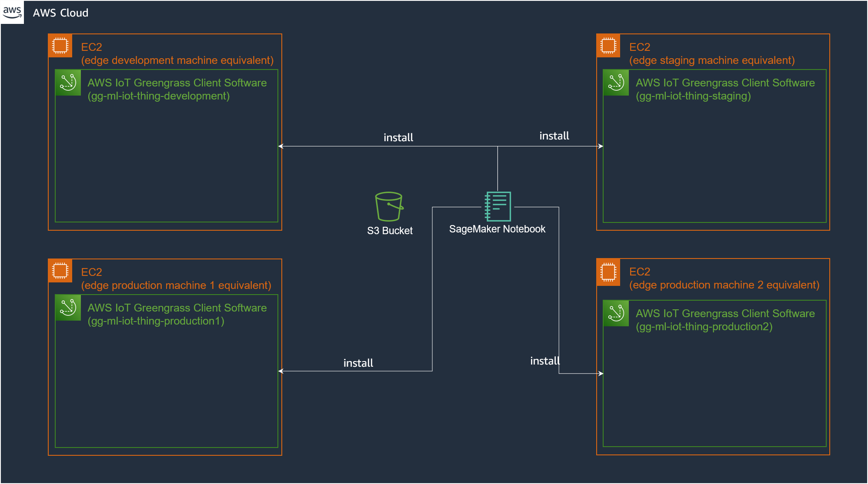Select the SageMaker Notebook icon
Viewport: 868px width, 484px height.
tap(497, 206)
